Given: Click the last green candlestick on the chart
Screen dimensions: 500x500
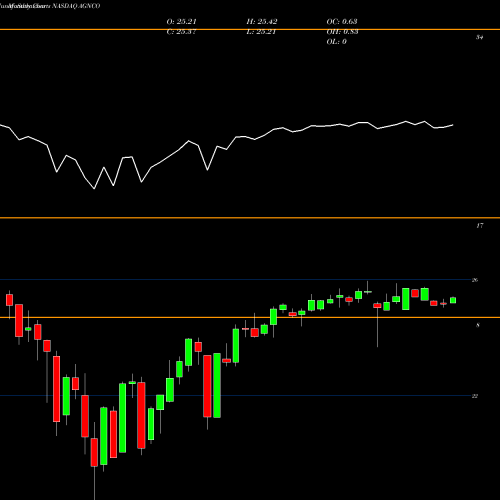Looking at the screenshot, I should (x=453, y=300).
